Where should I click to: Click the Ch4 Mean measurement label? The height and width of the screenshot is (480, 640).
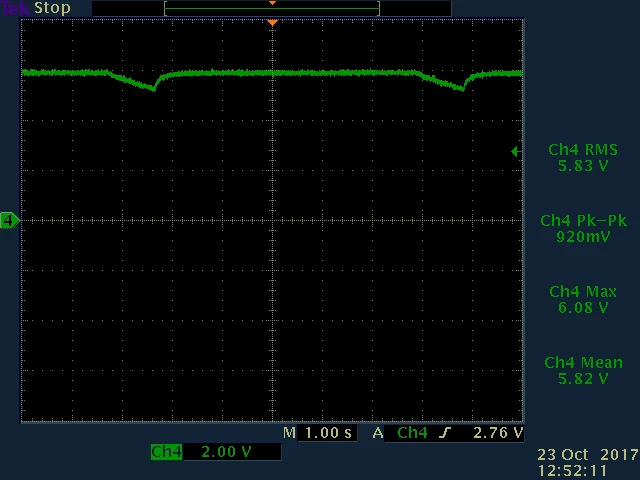[583, 363]
